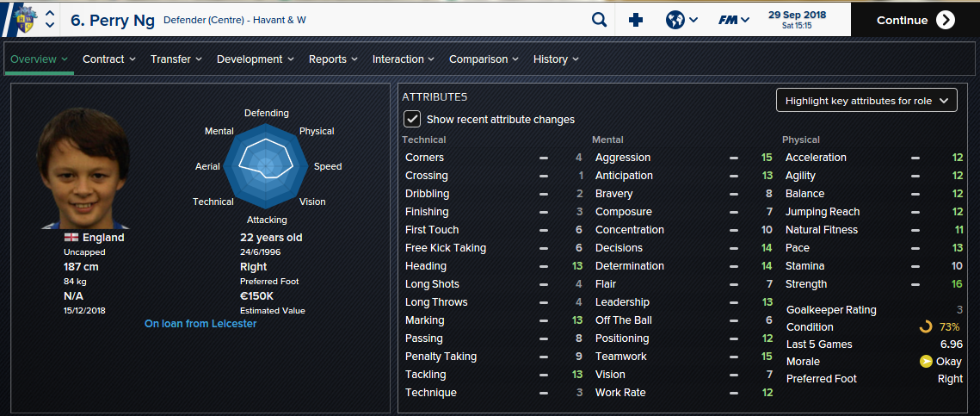Click the birth date 24/6/1996
The height and width of the screenshot is (416, 980).
(x=261, y=252)
